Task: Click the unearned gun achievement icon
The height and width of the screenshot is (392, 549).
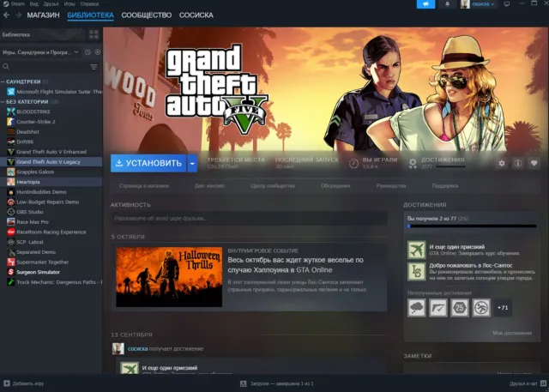Action: coord(438,308)
